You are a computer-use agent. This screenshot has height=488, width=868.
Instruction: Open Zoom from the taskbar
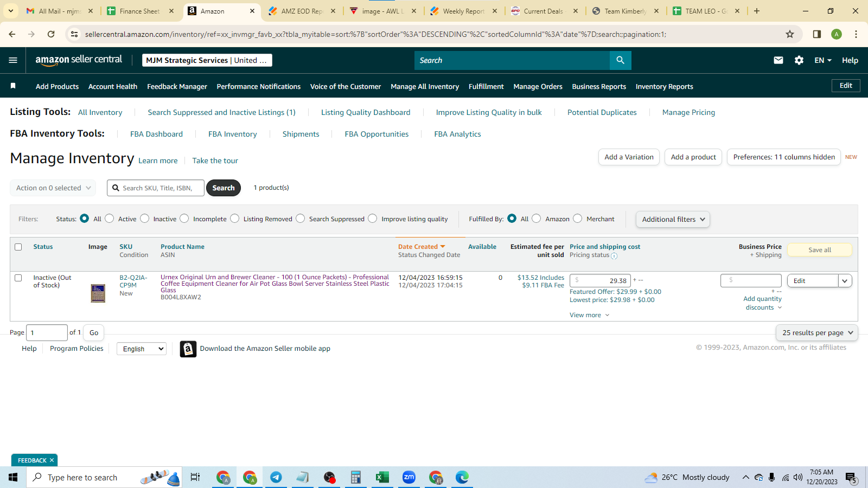click(x=409, y=477)
